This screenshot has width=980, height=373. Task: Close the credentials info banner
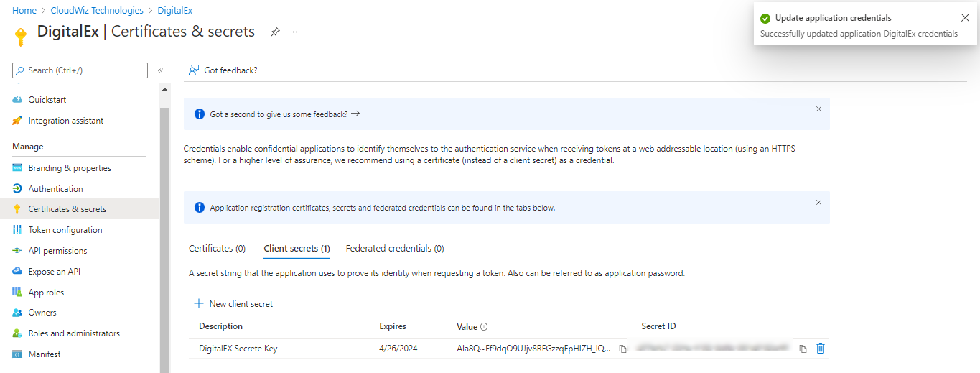(x=818, y=203)
